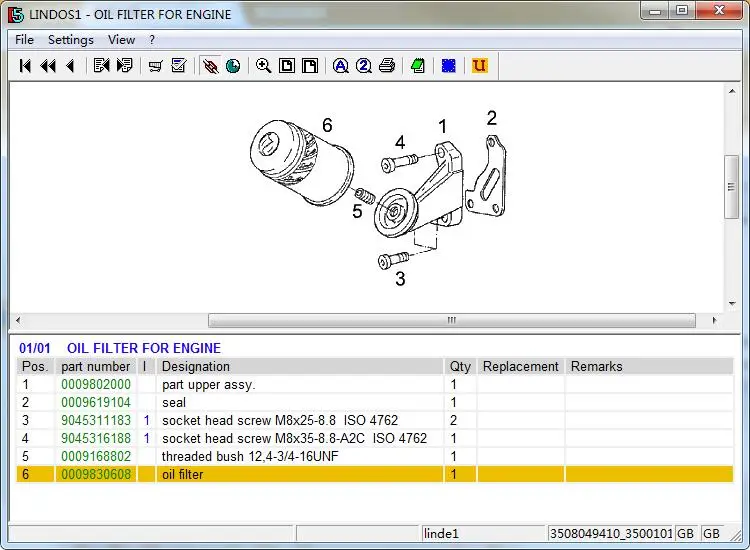The height and width of the screenshot is (550, 750).
Task: Click the vertical scrollbar thumb of diagram
Action: [x=731, y=187]
